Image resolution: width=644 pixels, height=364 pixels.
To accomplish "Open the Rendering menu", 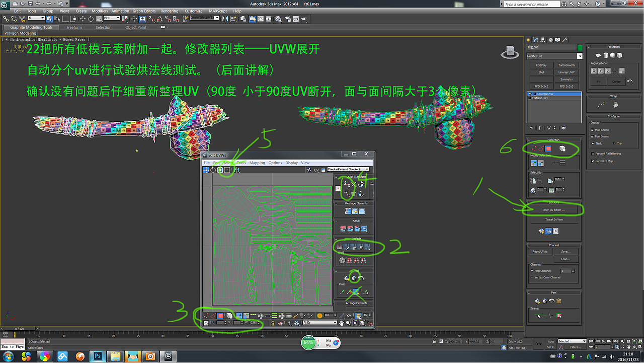I will [169, 11].
